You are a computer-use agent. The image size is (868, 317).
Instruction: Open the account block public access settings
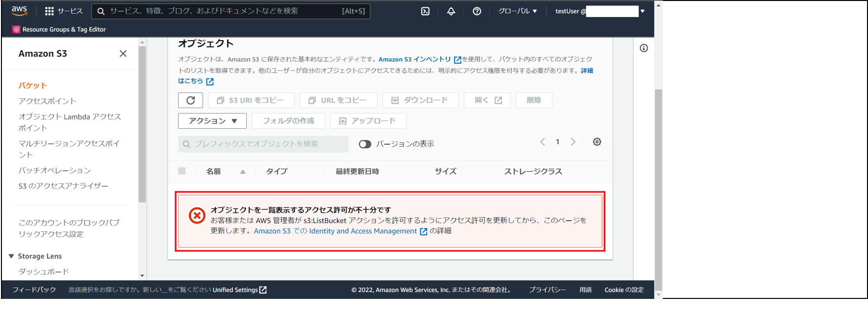69,228
